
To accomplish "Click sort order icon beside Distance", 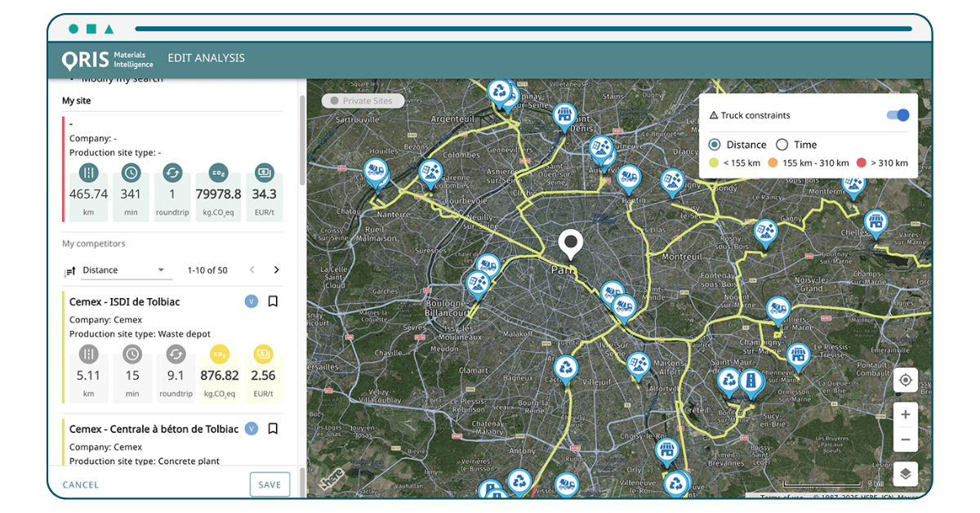I will 70,270.
